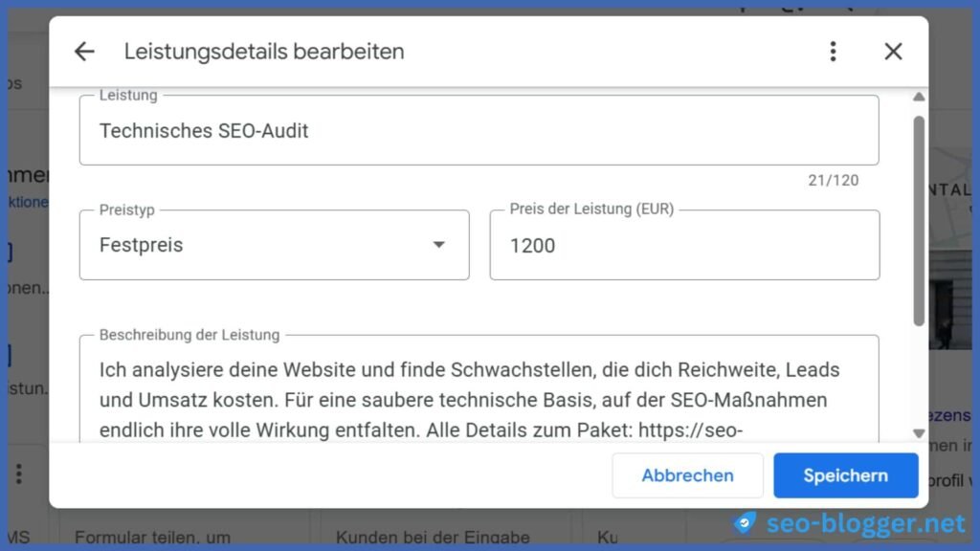Click the Festpreis dropdown arrow

coord(438,245)
